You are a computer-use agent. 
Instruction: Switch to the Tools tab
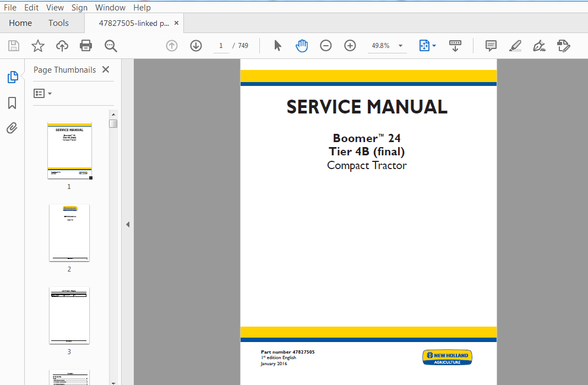coord(58,23)
